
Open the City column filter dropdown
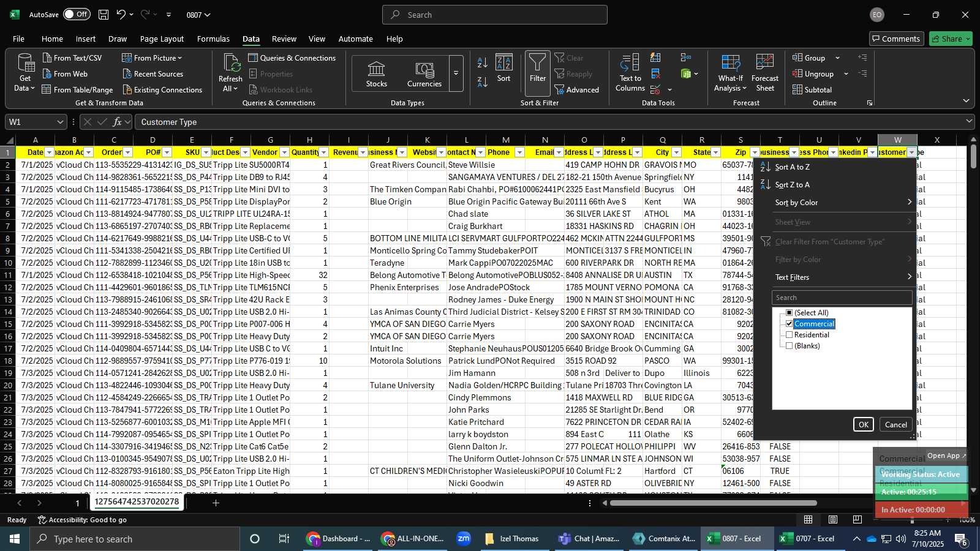[x=676, y=152]
